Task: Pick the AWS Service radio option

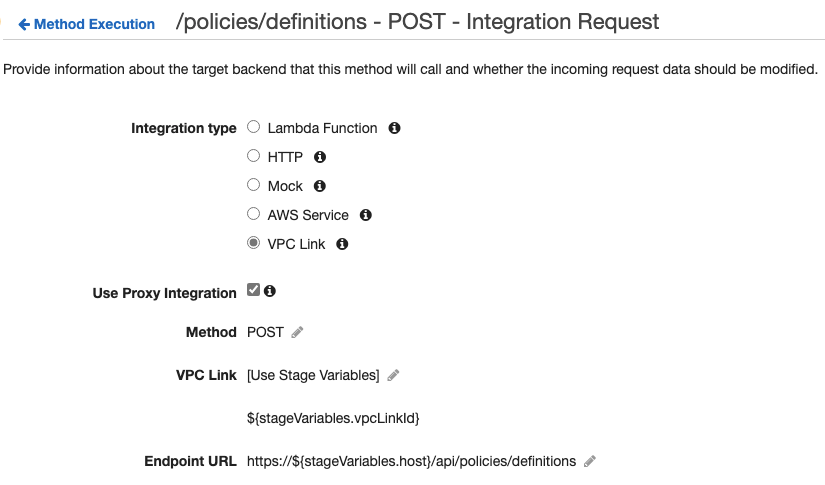Action: pos(254,214)
